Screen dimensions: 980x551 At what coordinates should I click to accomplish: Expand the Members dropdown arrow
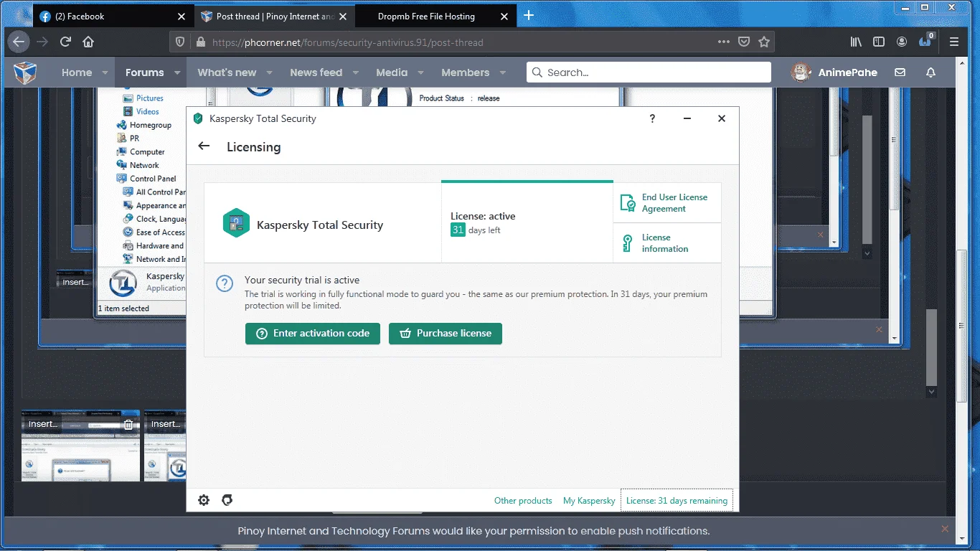coord(503,72)
